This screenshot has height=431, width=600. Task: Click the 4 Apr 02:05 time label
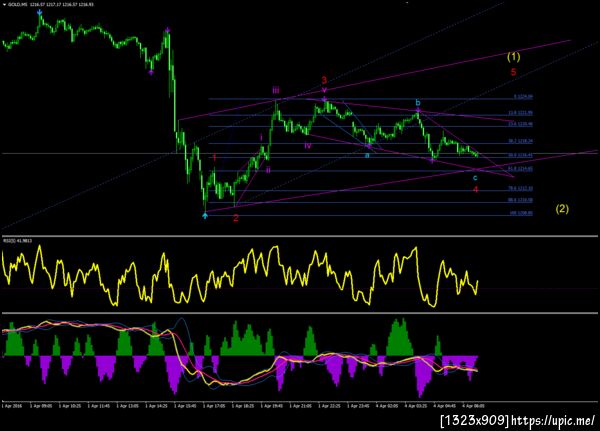pos(387,406)
